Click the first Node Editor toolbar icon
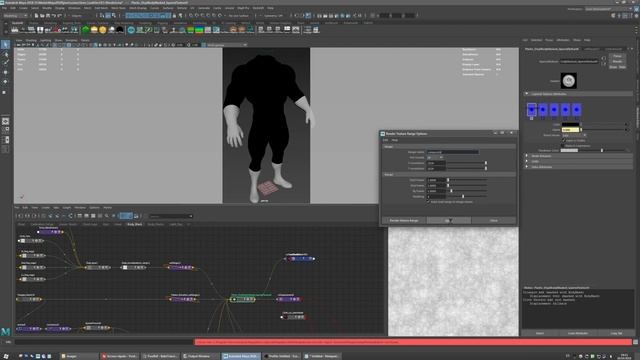Screen dimensions: 640x360 coord(19,216)
